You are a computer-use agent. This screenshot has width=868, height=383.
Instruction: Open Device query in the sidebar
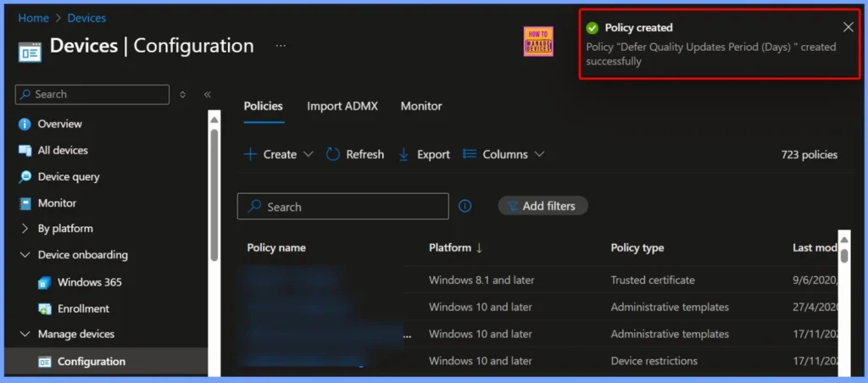click(x=68, y=176)
